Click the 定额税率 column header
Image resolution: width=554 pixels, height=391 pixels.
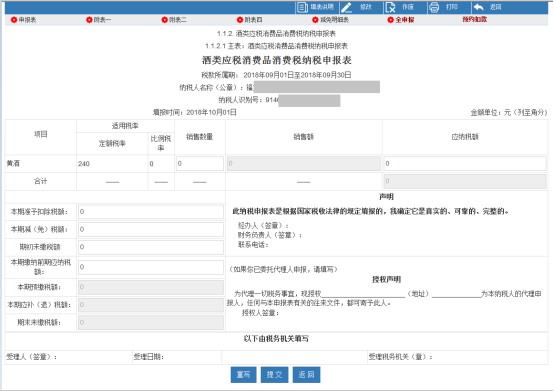click(112, 143)
